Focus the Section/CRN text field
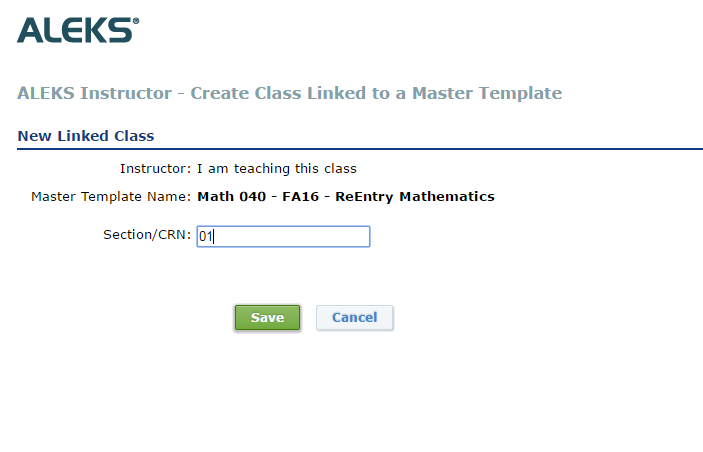This screenshot has width=703, height=452. pyautogui.click(x=283, y=236)
